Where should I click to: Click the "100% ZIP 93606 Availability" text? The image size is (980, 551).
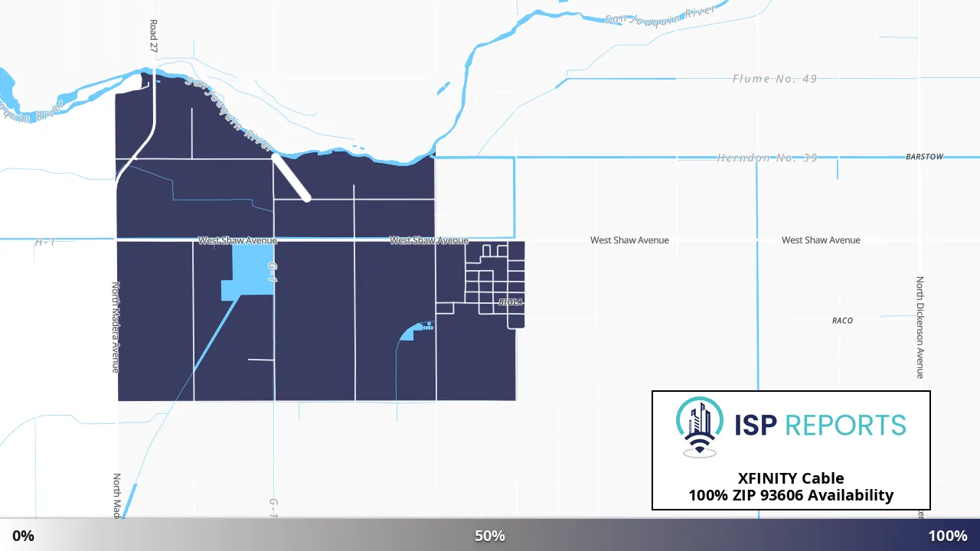(x=791, y=495)
